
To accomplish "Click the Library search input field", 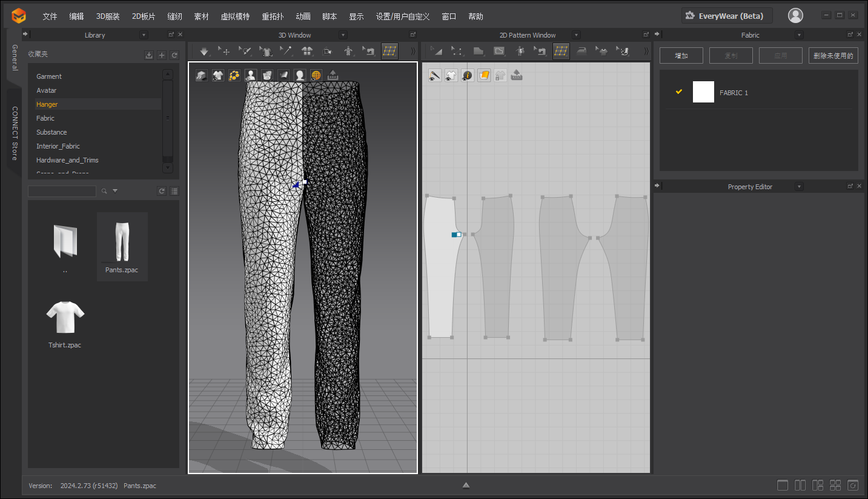I will 62,191.
